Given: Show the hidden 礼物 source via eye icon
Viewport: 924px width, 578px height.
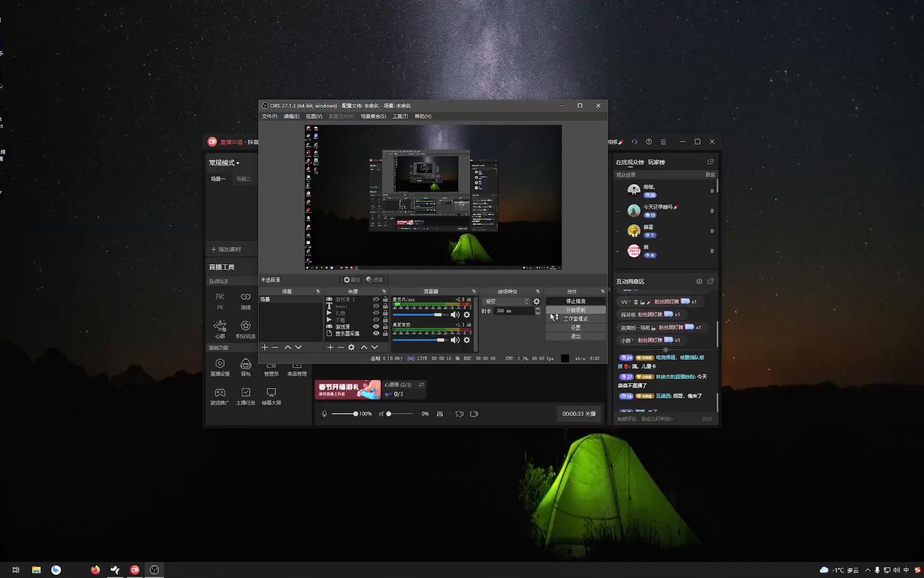Looking at the screenshot, I should (x=376, y=313).
